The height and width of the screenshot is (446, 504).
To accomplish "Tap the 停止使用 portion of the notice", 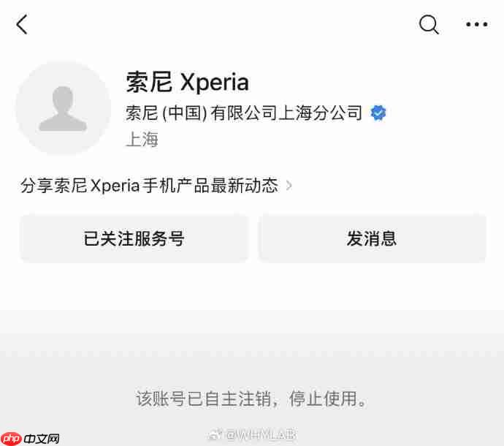I will [323, 398].
